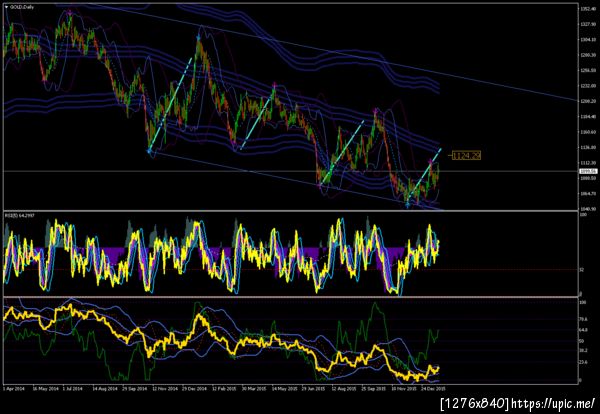Image resolution: width=600 pixels, height=414 pixels.
Task: Click the 10 Nov 2015 date label
Action: click(404, 388)
